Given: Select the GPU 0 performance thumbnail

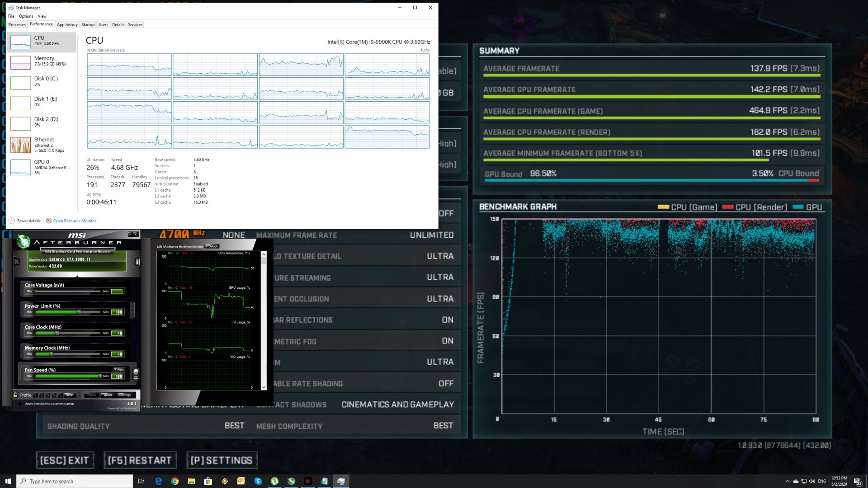Looking at the screenshot, I should 21,167.
